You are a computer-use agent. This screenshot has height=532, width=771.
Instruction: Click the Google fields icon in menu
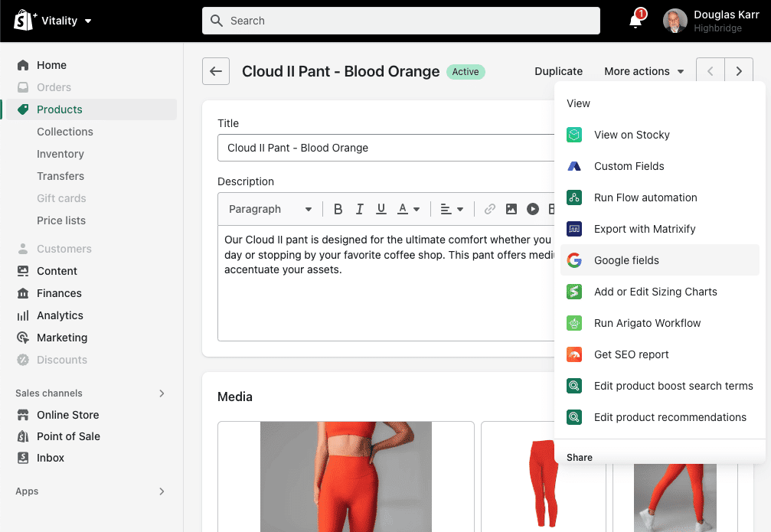click(574, 260)
